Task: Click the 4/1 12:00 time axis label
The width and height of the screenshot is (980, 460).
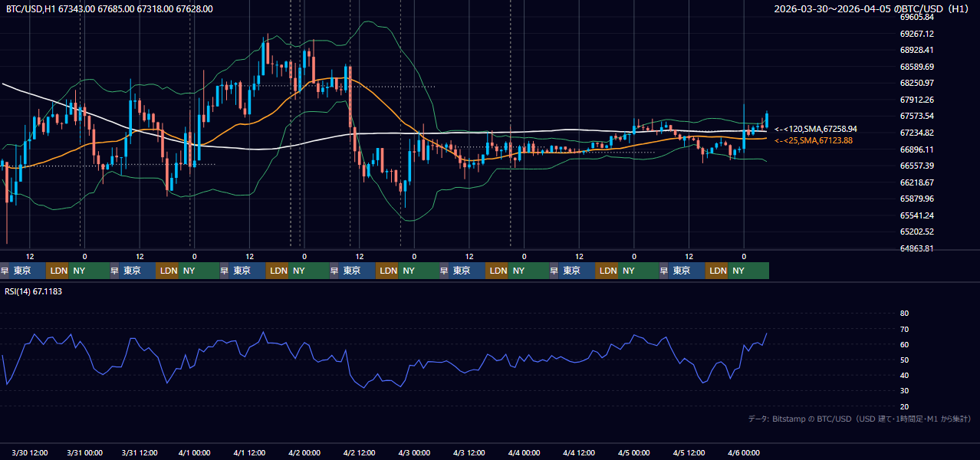Action: pos(250,452)
